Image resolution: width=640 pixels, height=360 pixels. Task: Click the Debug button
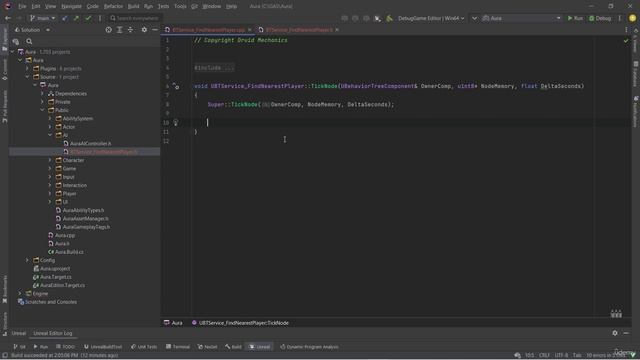(600, 18)
